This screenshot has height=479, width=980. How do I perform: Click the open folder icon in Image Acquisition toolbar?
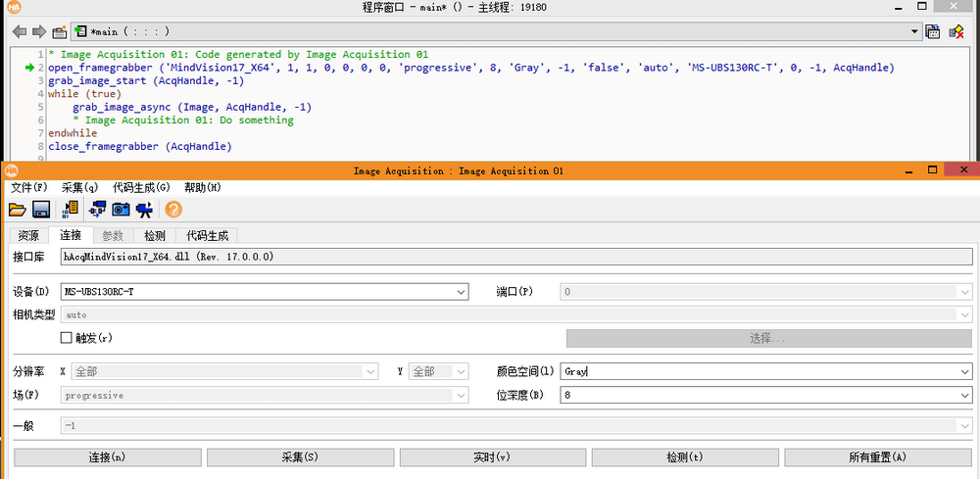(17, 209)
